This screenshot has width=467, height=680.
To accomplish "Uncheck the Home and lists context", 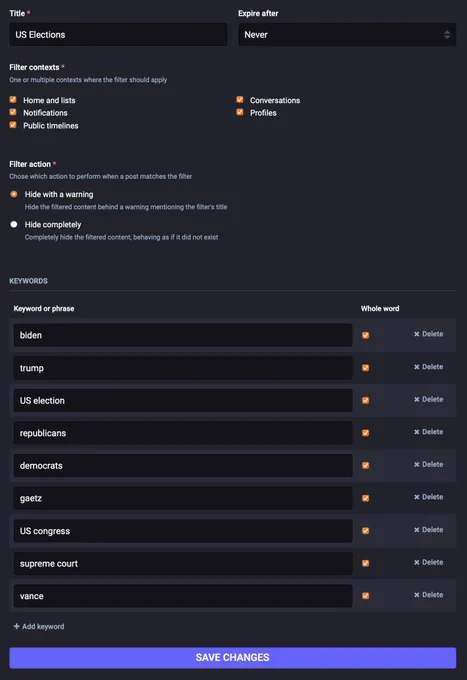I will (13, 100).
